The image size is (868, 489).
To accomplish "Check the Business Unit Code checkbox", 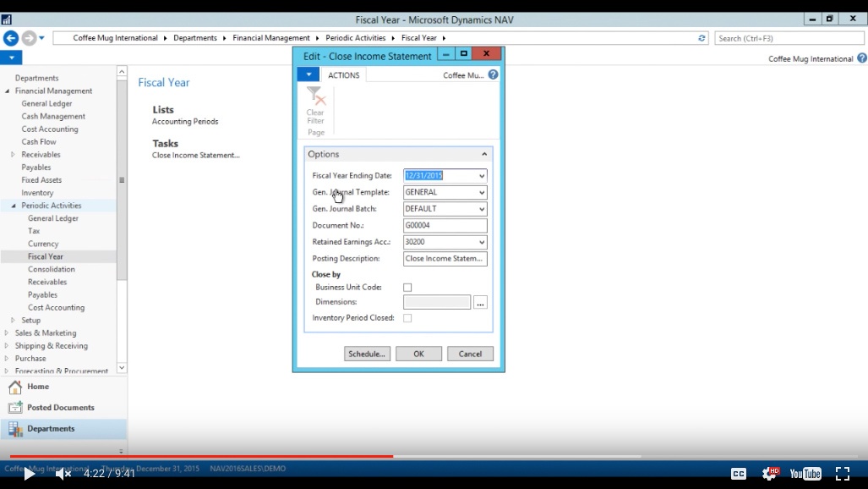I will [407, 288].
